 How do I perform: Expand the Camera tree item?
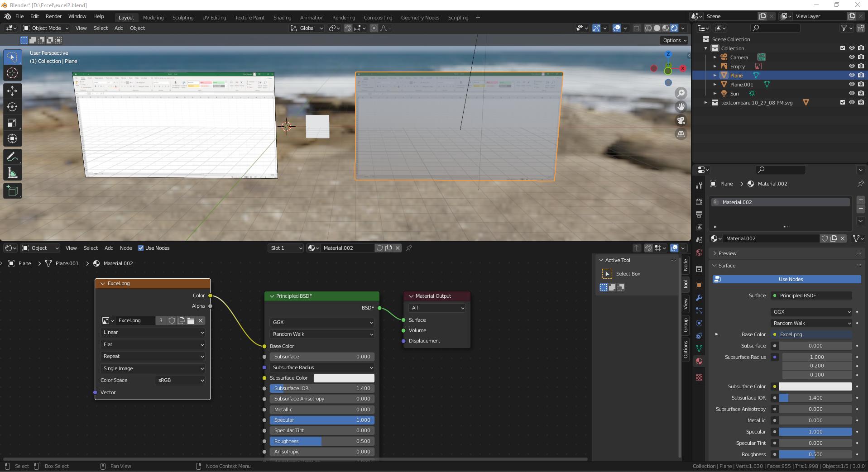click(x=715, y=57)
